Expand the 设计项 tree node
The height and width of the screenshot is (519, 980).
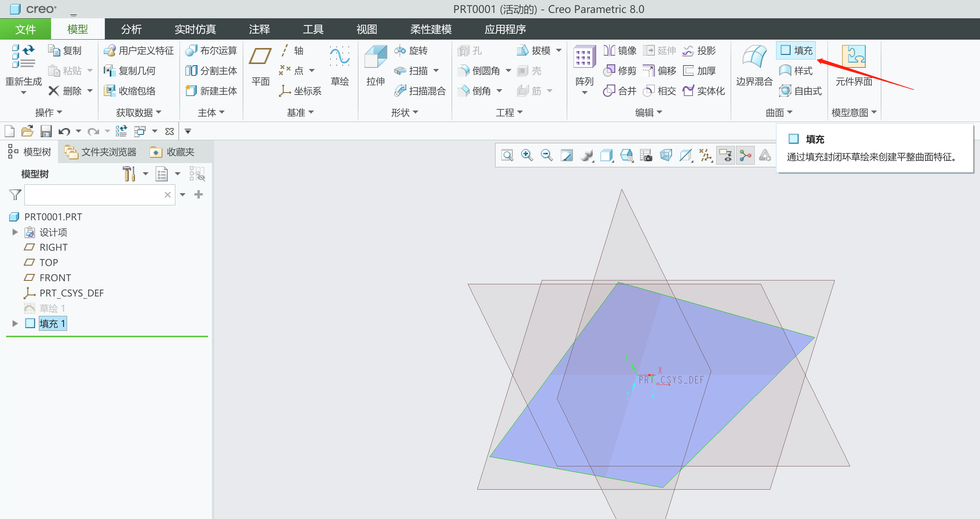tap(15, 232)
